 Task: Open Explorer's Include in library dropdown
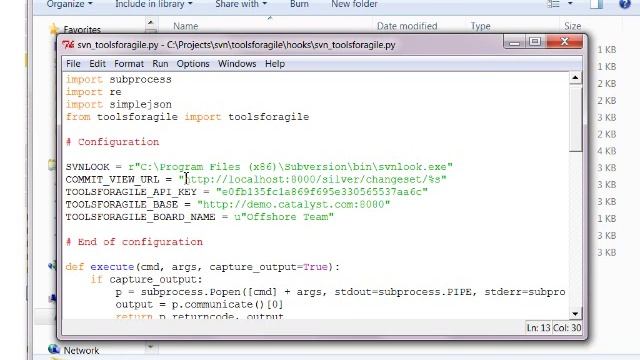[153, 4]
